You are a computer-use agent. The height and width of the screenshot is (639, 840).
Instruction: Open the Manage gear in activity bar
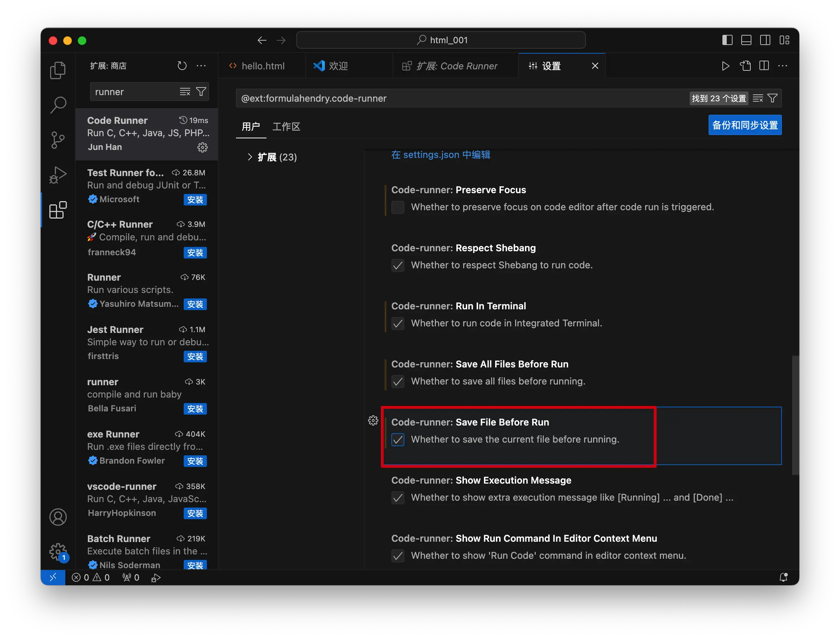point(58,552)
